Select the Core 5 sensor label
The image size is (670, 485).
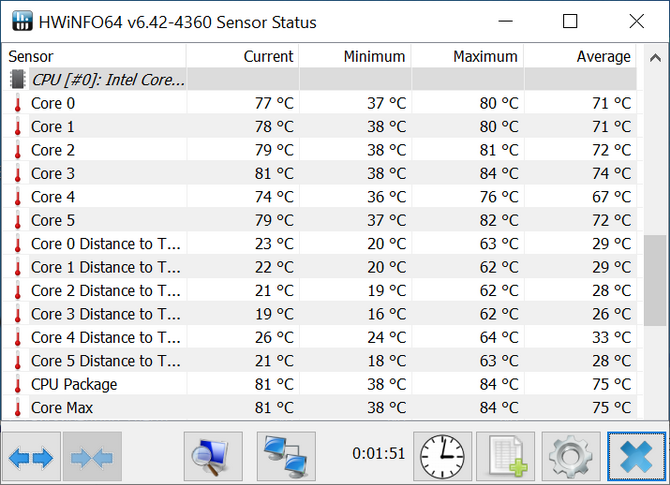pyautogui.click(x=53, y=220)
